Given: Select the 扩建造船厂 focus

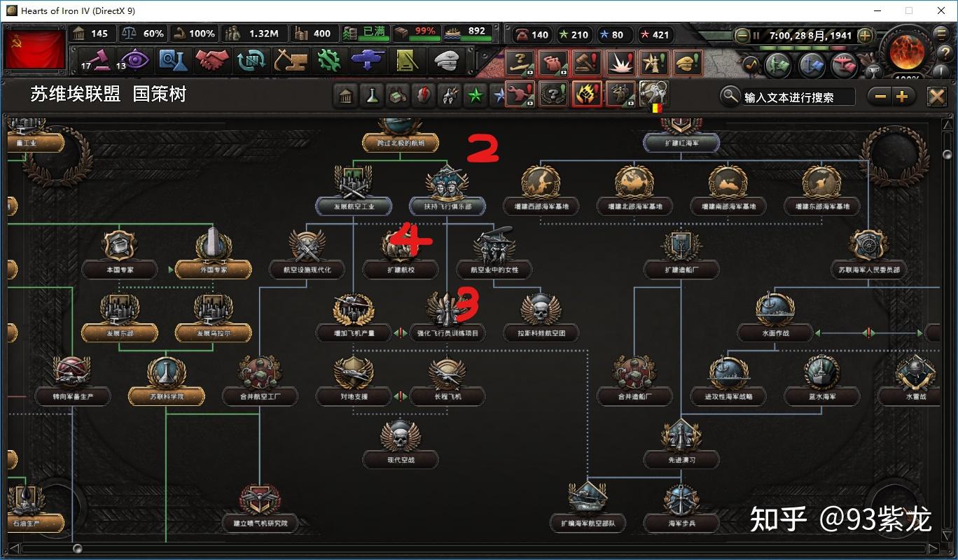Looking at the screenshot, I should 681,254.
